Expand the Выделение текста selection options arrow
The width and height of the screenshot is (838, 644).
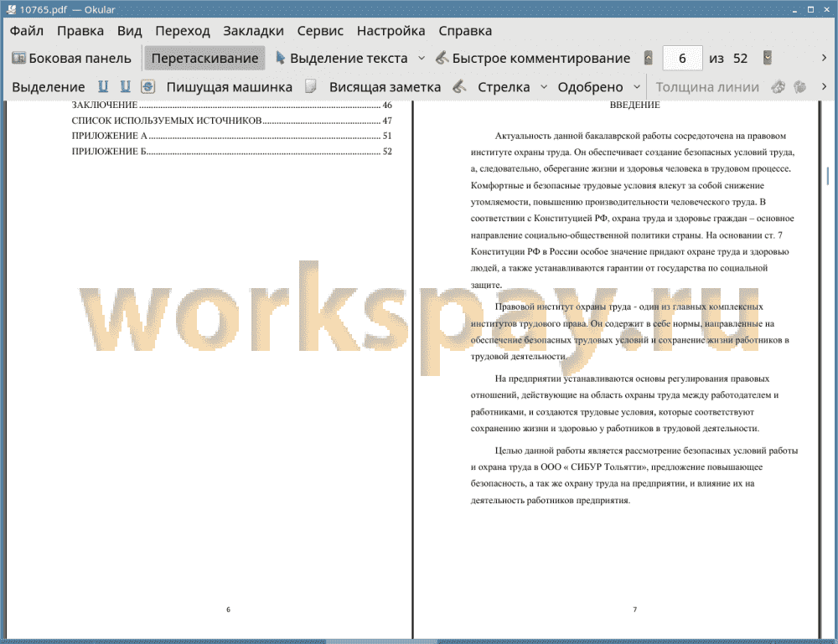pyautogui.click(x=422, y=59)
